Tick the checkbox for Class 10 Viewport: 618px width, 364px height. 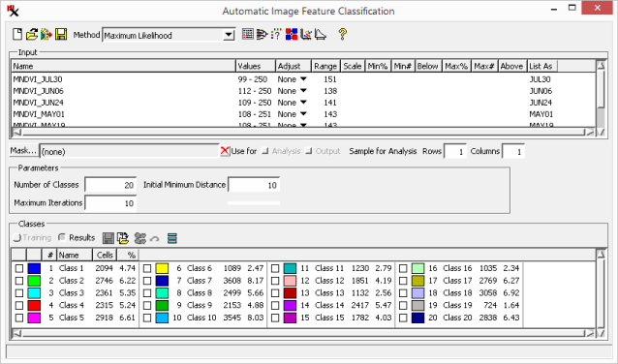click(x=147, y=318)
